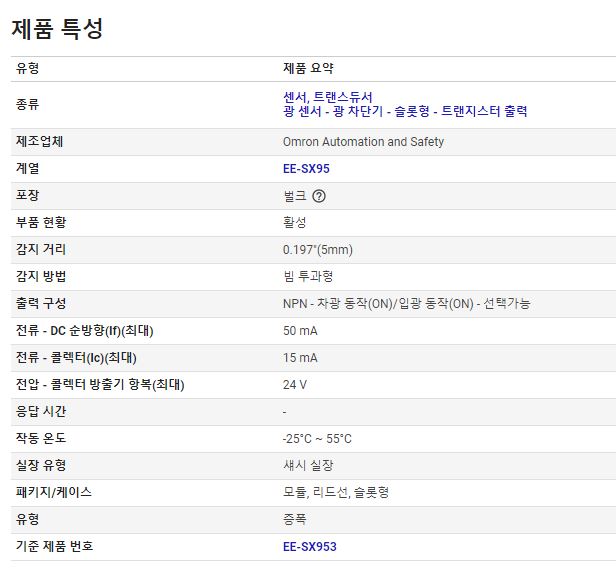Select the 유형 header cell at top
616x570 pixels.
click(28, 68)
